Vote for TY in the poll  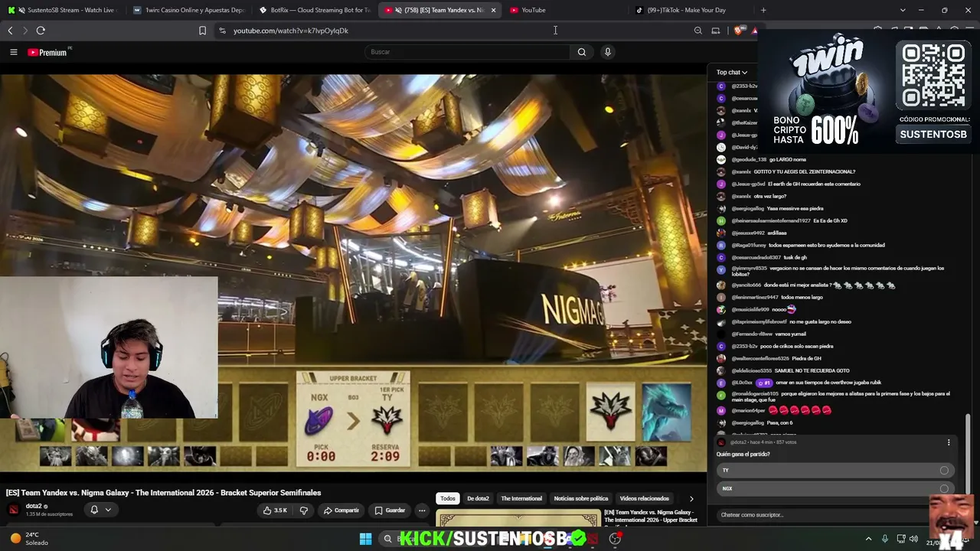pyautogui.click(x=836, y=471)
